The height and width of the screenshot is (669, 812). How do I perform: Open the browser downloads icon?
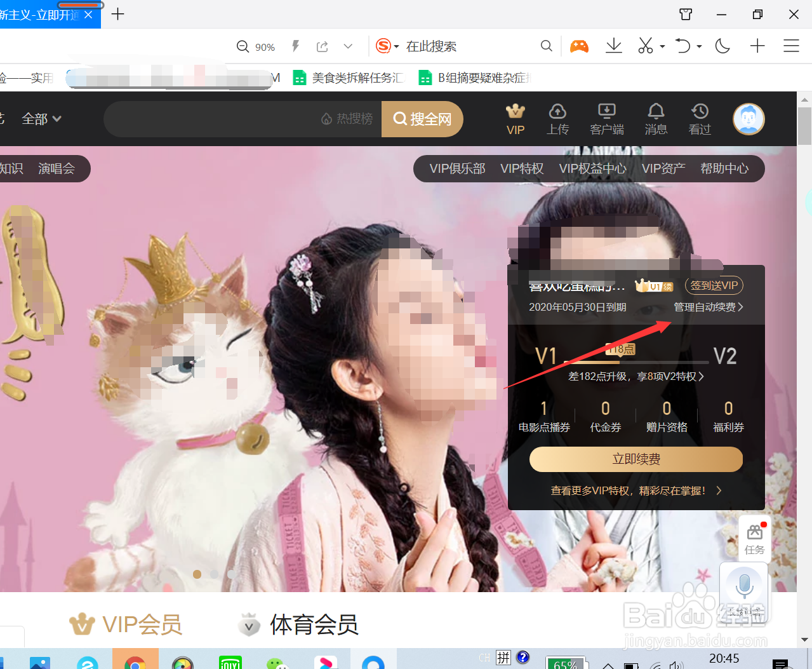614,46
